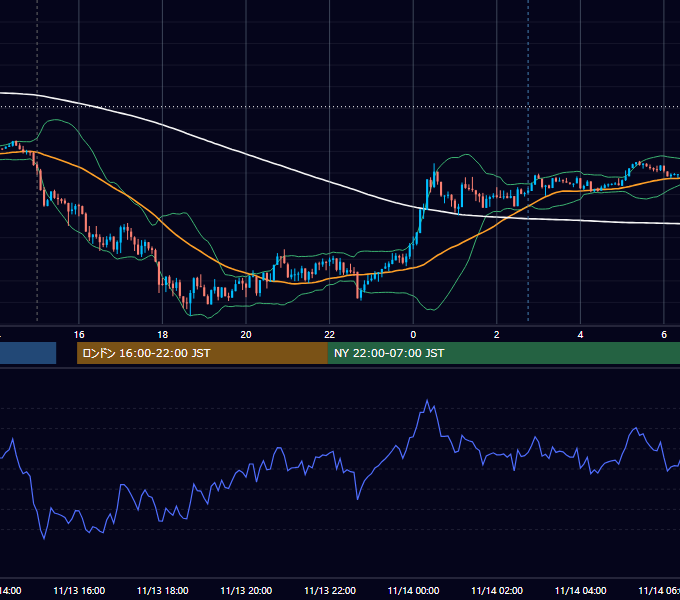680x600 pixels.
Task: Click the 11/14 04:00 date label
Action: pos(581,591)
